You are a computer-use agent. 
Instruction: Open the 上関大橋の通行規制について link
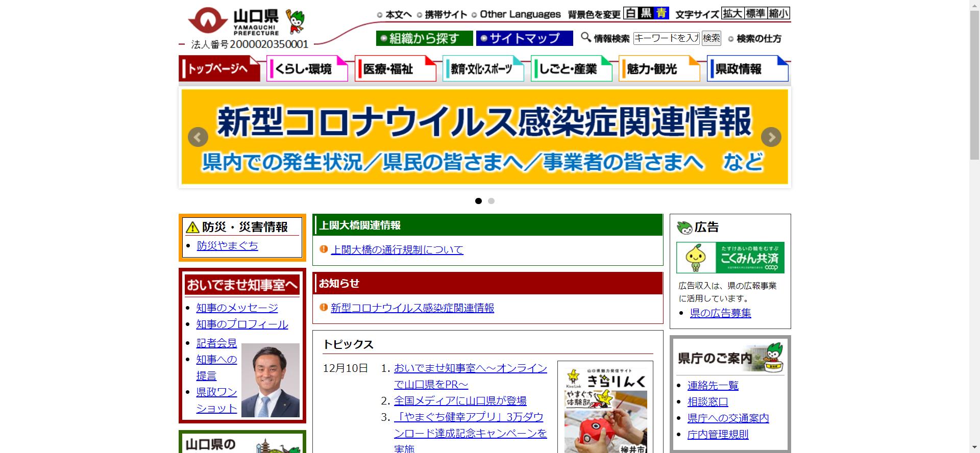pos(397,250)
